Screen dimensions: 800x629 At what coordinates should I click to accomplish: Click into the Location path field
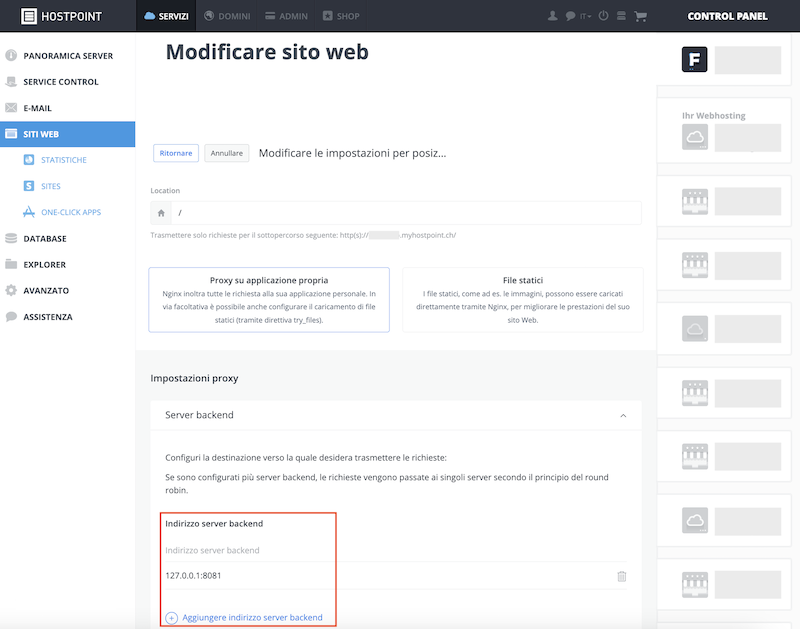click(x=406, y=213)
